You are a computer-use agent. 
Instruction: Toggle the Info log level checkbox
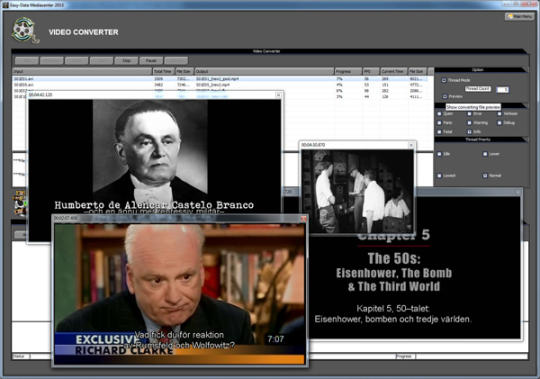click(x=469, y=131)
